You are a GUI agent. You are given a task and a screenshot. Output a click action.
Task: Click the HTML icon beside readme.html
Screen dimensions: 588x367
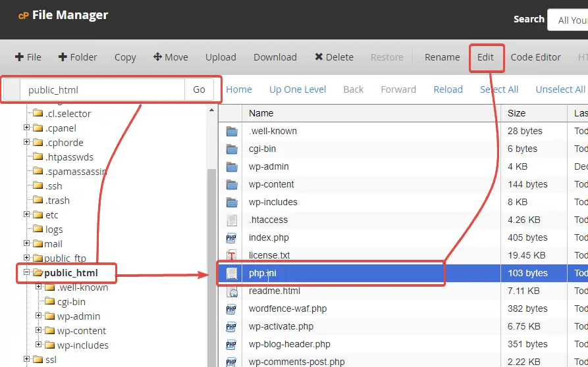(231, 291)
